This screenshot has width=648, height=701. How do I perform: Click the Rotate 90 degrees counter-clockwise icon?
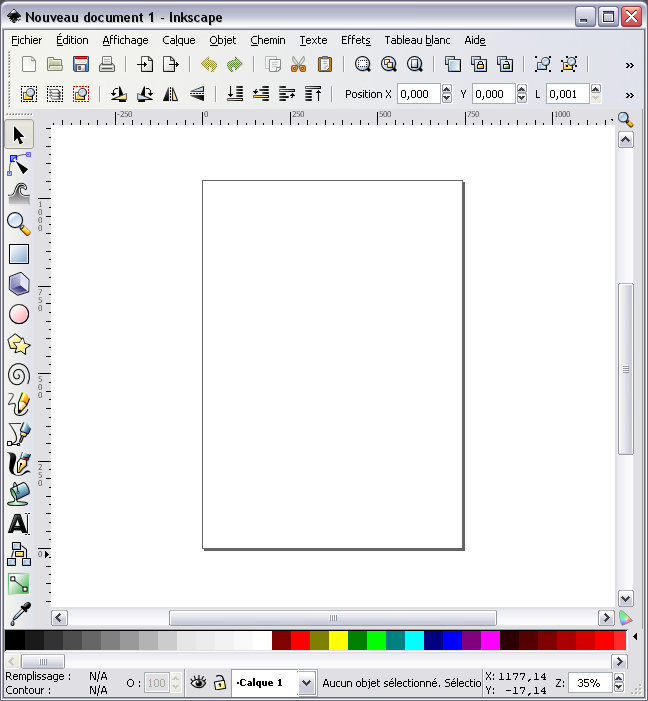119,94
